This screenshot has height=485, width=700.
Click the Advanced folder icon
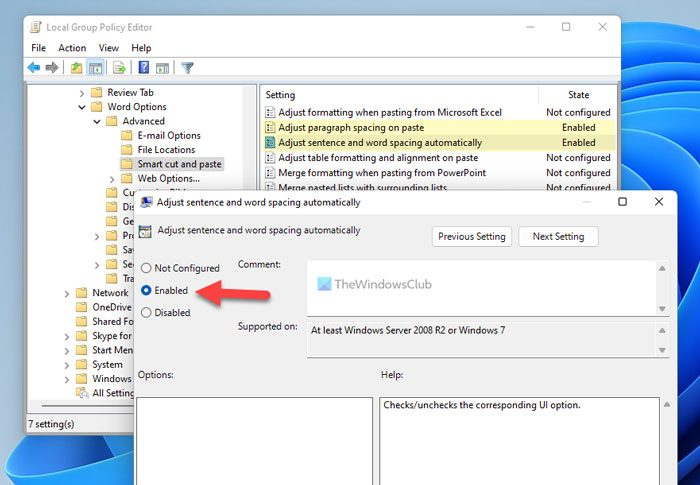(x=112, y=121)
